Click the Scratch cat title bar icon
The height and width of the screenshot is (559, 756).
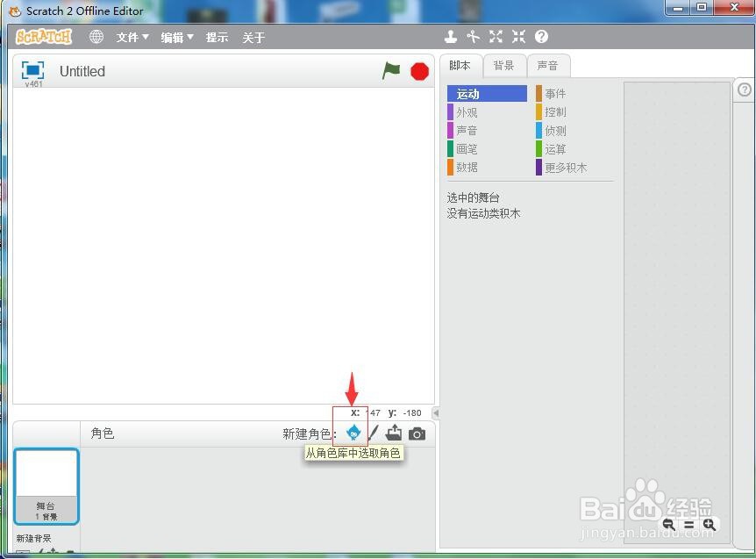coord(15,11)
